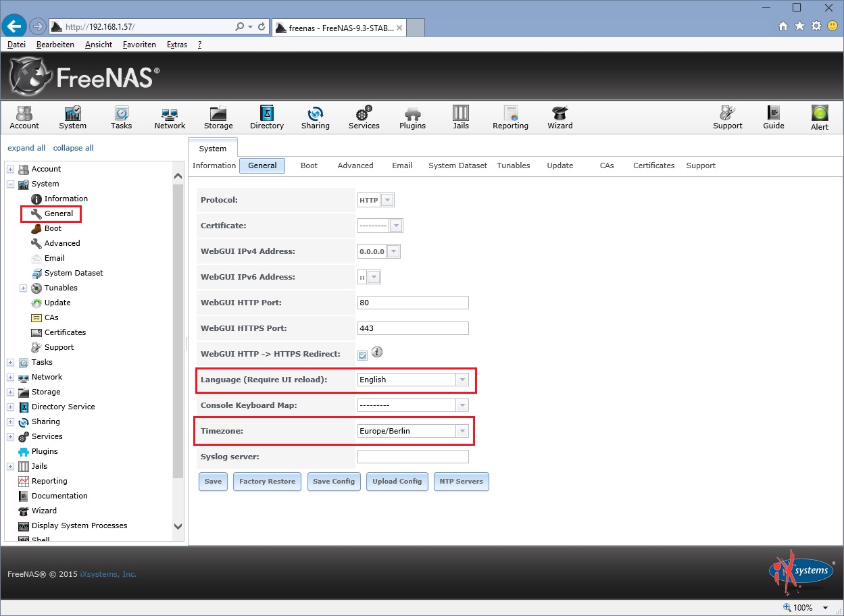Collapse the System tree node
The image size is (844, 616).
pos(11,184)
